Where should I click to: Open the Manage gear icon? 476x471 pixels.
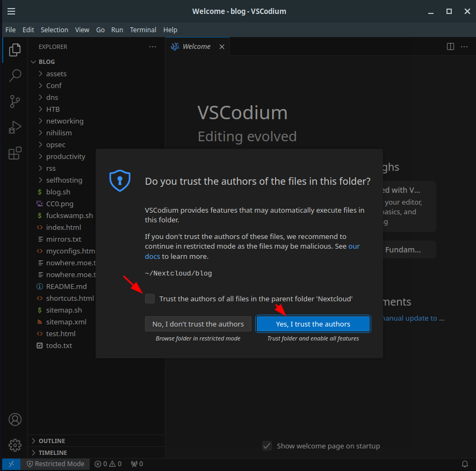(x=15, y=445)
